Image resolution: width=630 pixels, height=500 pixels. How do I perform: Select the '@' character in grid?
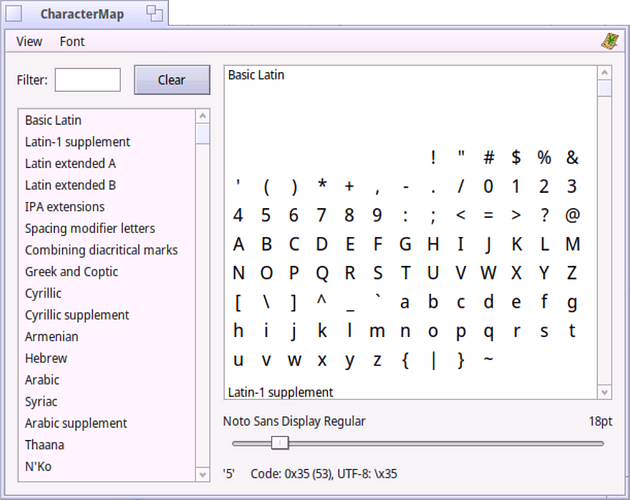[x=572, y=215]
